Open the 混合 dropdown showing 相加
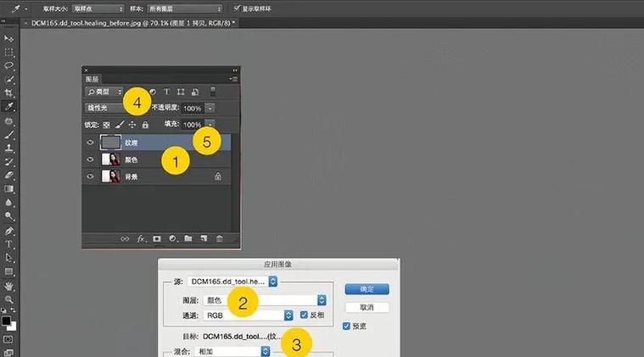This screenshot has width=644, height=357. click(232, 352)
